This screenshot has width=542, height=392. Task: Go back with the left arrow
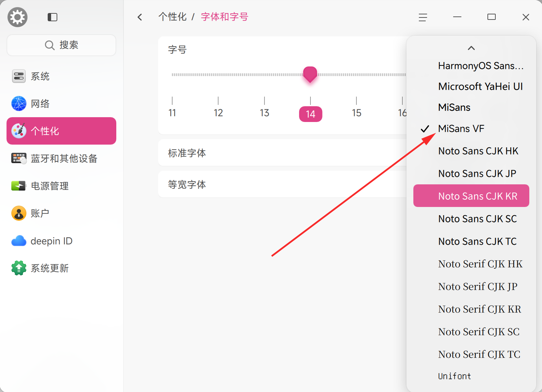[140, 17]
